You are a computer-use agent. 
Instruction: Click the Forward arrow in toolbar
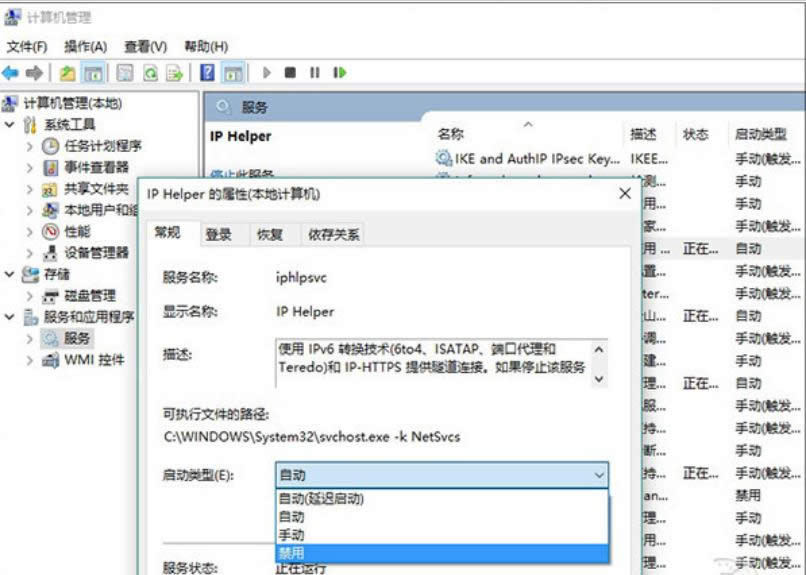click(34, 73)
